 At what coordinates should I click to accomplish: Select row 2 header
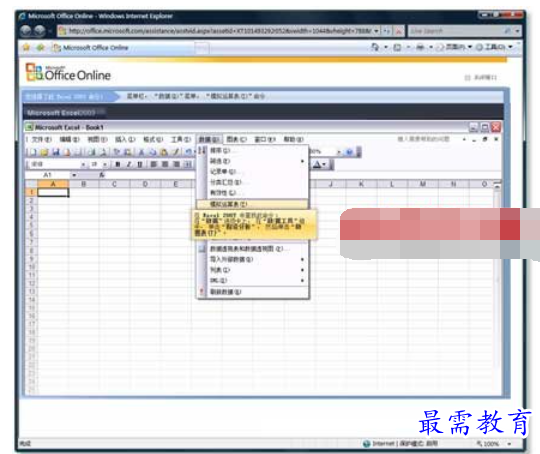pyautogui.click(x=31, y=201)
